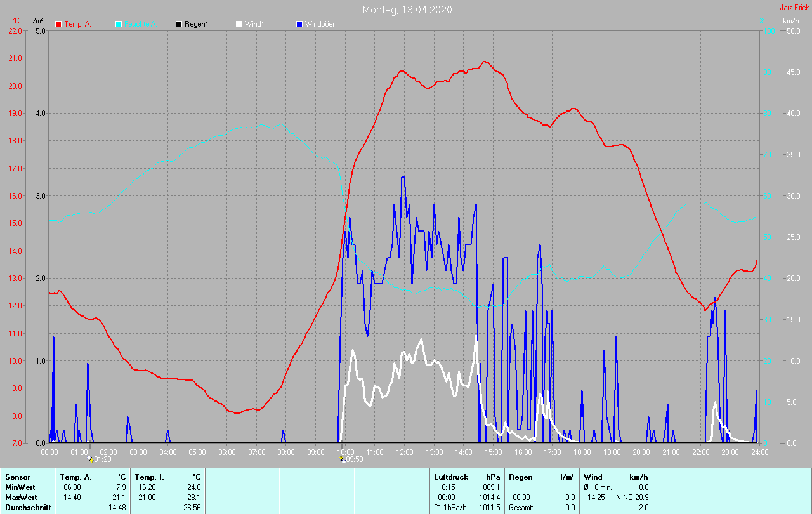Click the indoor max time 21:00

[x=147, y=497]
